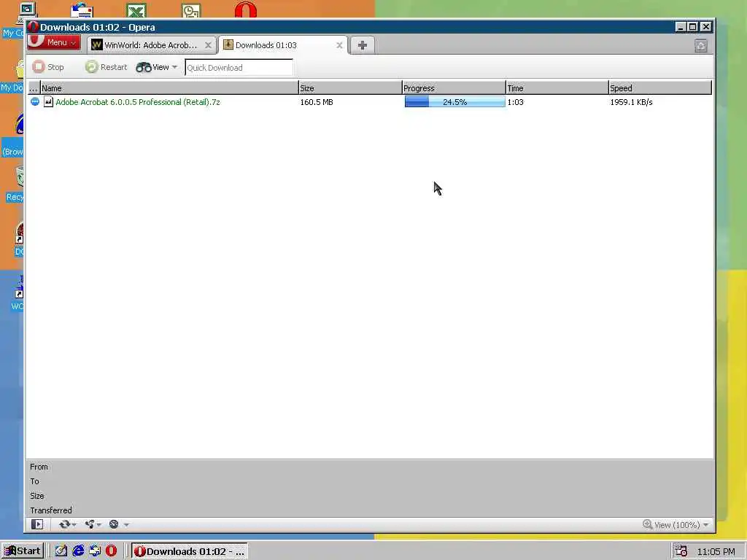Maximize the Opera window
The height and width of the screenshot is (560, 747).
(x=693, y=27)
